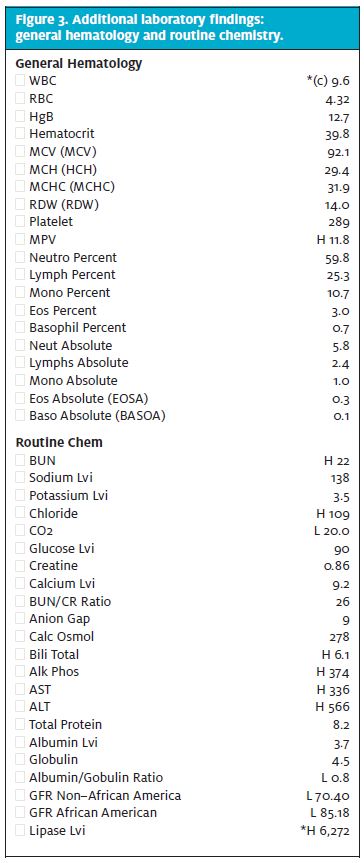This screenshot has height=863, width=364.
Task: Tick the Lipase Lvi checkbox
Action: pyautogui.click(x=20, y=830)
